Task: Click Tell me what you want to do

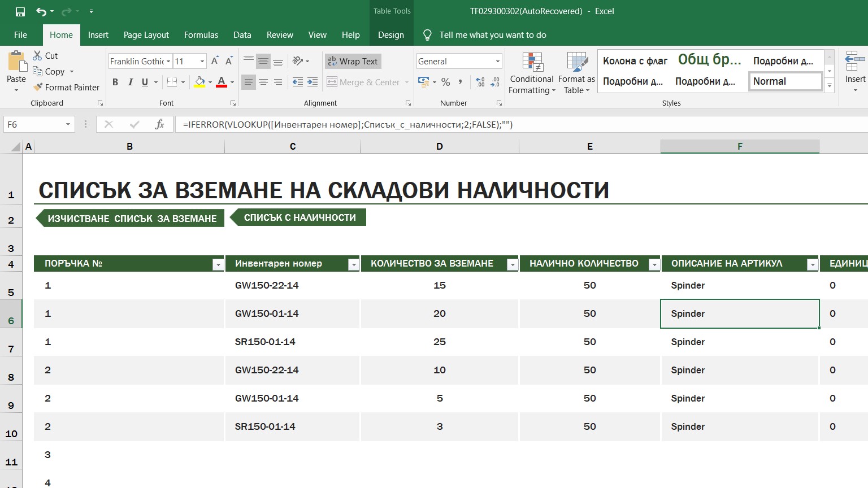Action: 492,34
